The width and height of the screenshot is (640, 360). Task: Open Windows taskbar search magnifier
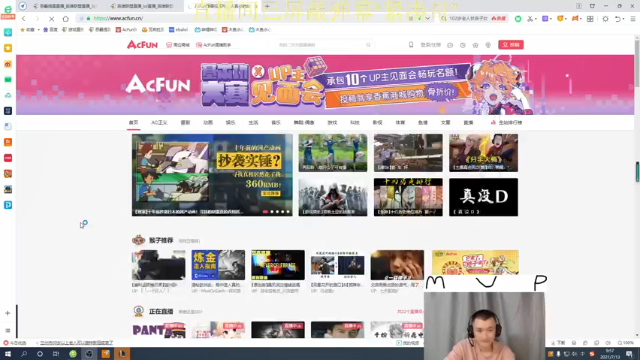tap(24, 354)
